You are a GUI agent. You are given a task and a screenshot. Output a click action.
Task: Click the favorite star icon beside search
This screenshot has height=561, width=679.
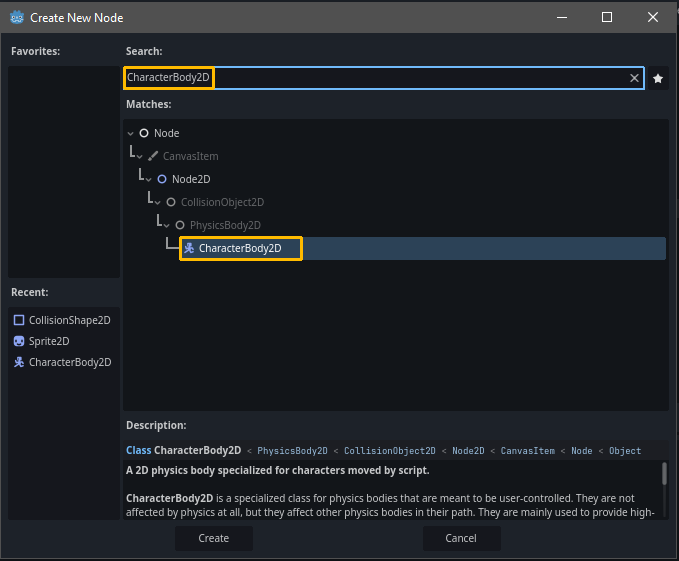coord(657,78)
